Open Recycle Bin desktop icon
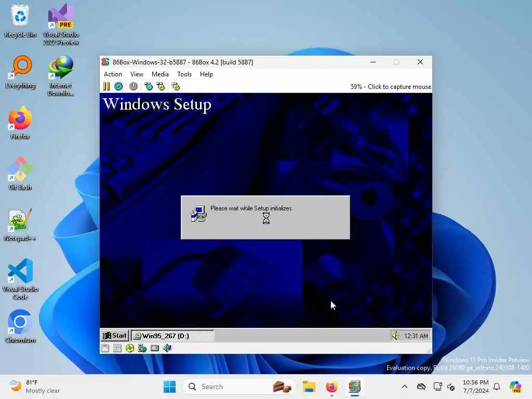532x399 pixels. click(x=20, y=21)
